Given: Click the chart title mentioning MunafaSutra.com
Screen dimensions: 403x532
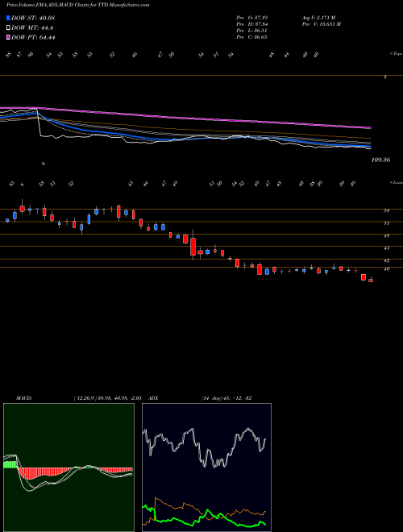Looking at the screenshot, I should [77, 6].
